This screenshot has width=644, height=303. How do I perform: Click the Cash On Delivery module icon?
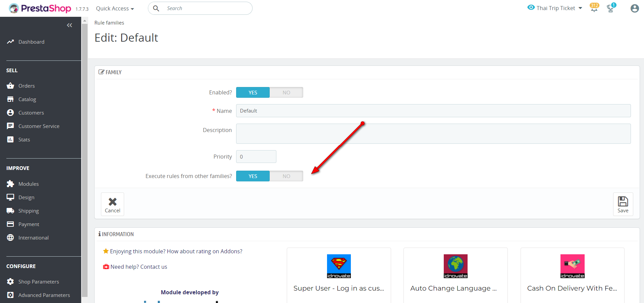572,266
